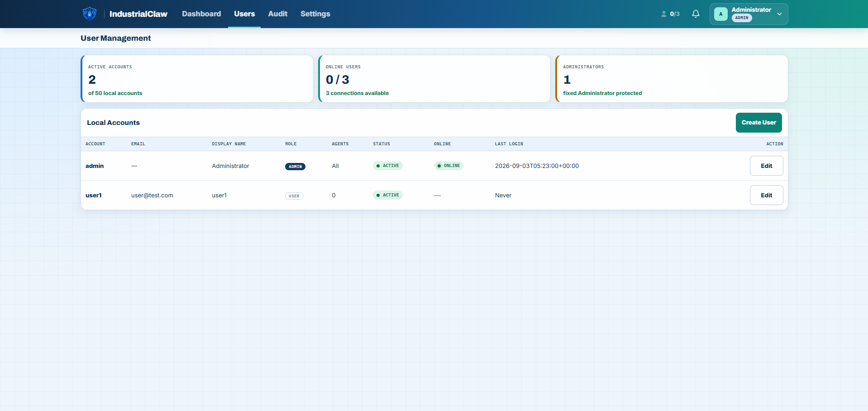The image size is (868, 411).
Task: Click the Email column header
Action: [x=138, y=144]
